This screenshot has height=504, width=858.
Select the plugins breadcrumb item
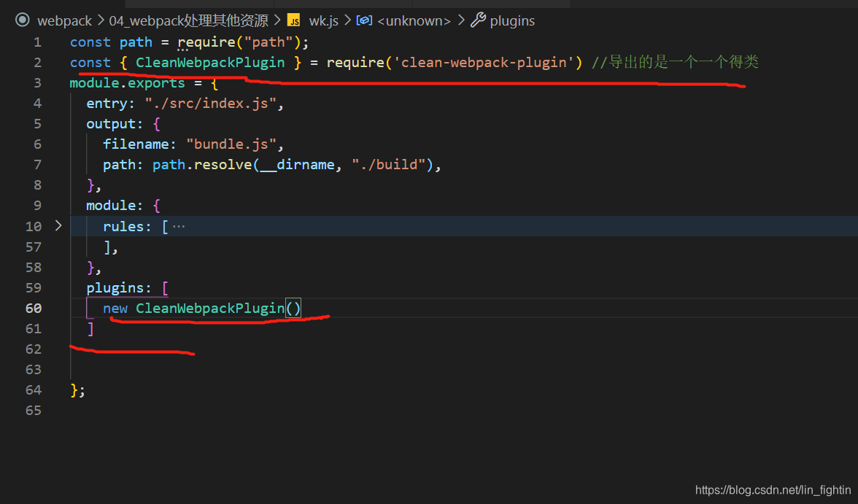click(x=512, y=21)
